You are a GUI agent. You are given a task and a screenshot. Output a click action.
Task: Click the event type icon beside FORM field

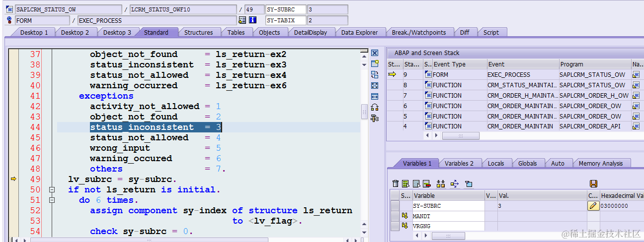click(9, 20)
